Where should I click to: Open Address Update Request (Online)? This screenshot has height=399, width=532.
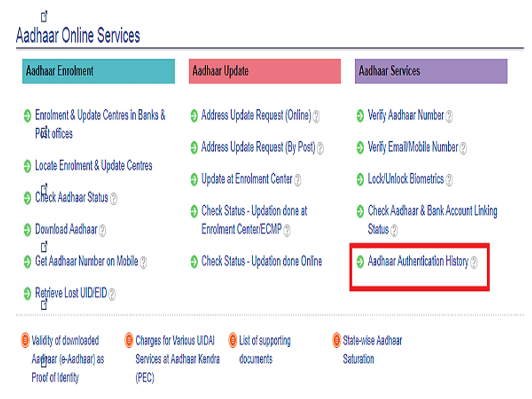[256, 115]
